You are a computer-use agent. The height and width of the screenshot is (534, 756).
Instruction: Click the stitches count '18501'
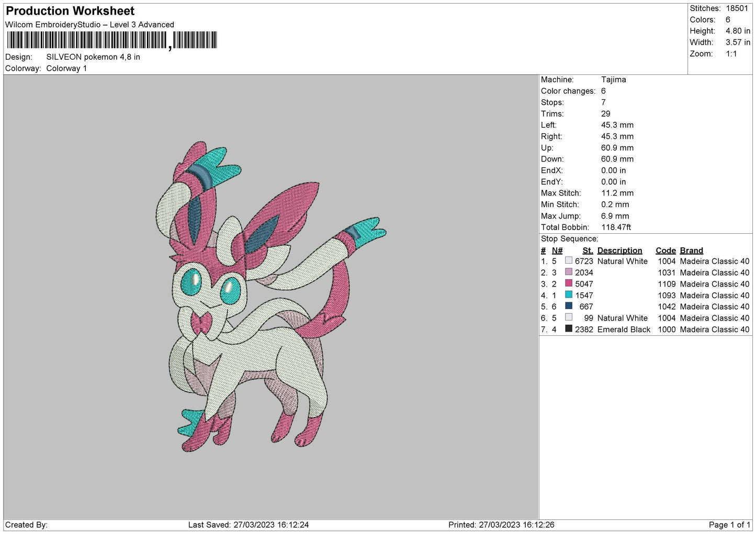click(x=737, y=8)
